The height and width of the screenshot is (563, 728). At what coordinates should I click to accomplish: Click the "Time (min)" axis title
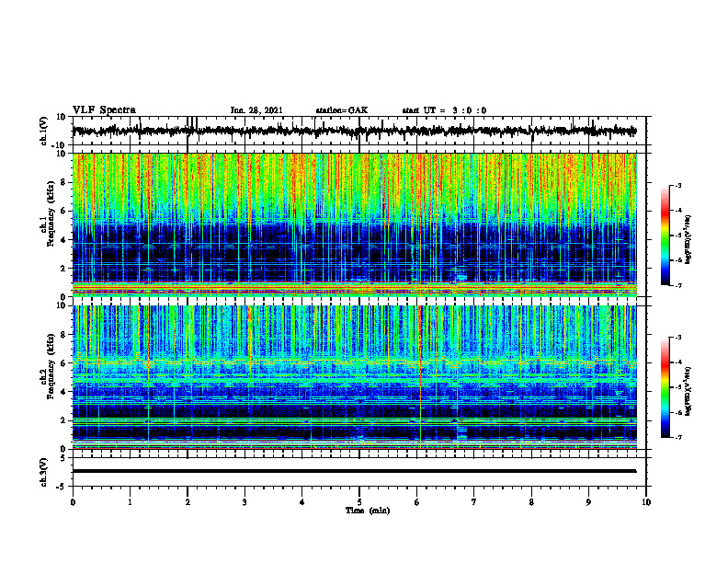(x=368, y=511)
